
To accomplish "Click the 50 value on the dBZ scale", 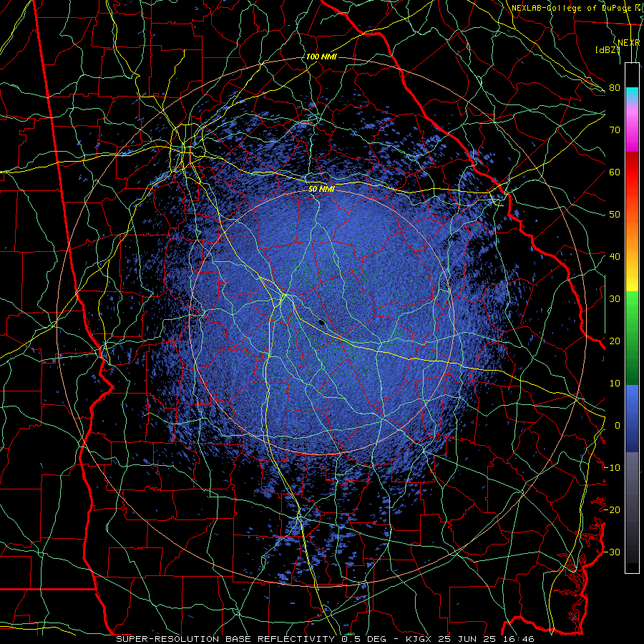I will [x=615, y=215].
